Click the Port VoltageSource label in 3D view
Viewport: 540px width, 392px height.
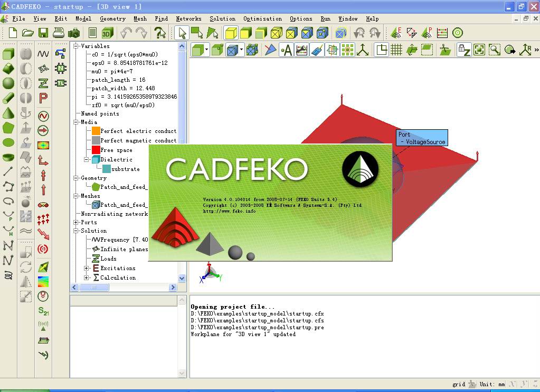pos(422,138)
